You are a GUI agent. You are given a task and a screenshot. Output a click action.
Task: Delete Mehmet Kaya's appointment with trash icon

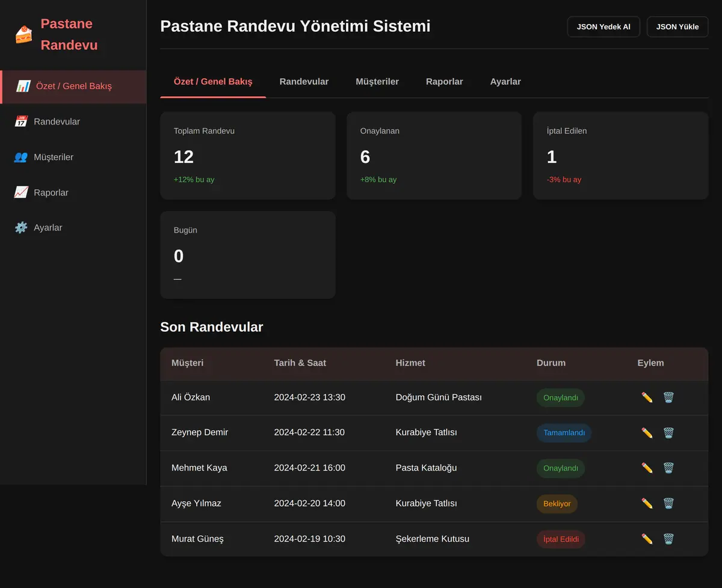click(x=668, y=468)
